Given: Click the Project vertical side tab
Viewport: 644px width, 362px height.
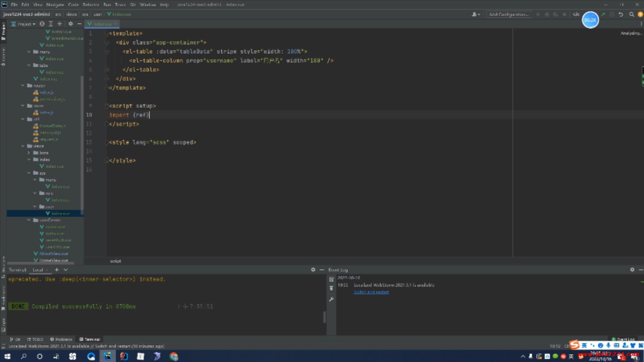Looking at the screenshot, I should 3,32.
